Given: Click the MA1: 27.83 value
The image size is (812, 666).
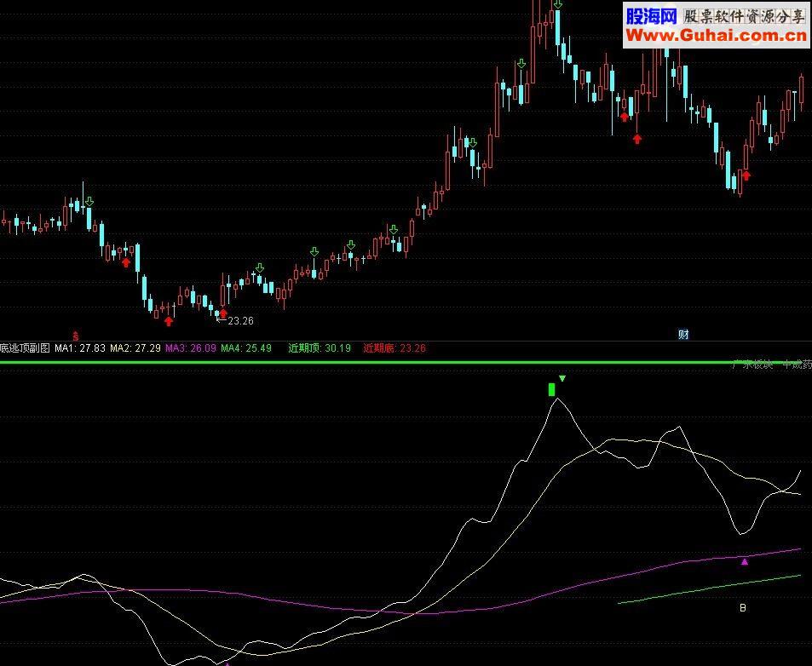Looking at the screenshot, I should point(80,348).
